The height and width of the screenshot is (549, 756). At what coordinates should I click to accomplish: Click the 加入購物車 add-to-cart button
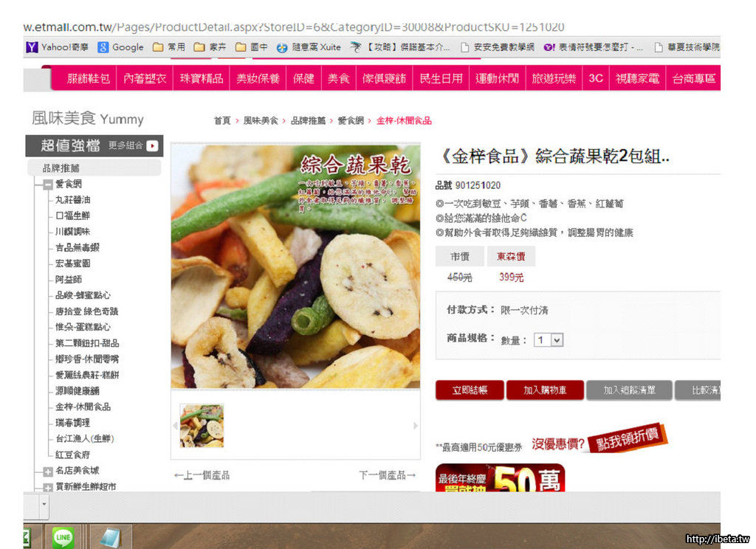click(545, 390)
